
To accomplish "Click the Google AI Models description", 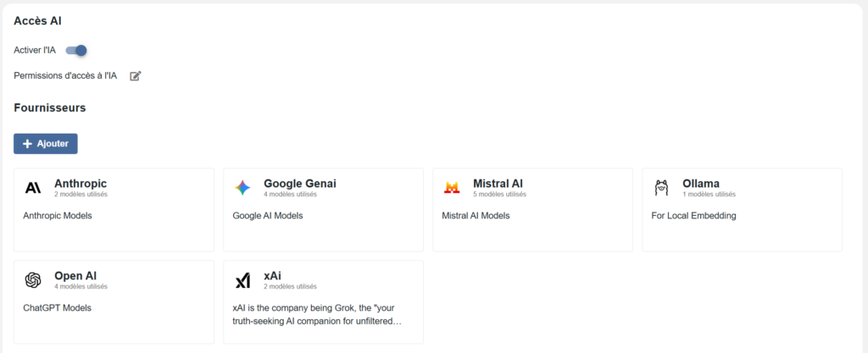I will point(267,216).
